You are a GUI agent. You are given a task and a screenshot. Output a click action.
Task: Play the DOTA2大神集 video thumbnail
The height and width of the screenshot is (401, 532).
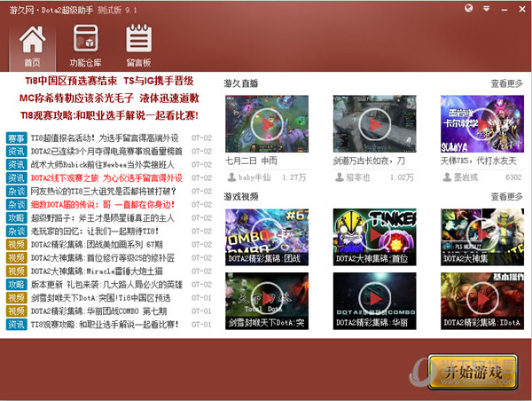tap(482, 237)
